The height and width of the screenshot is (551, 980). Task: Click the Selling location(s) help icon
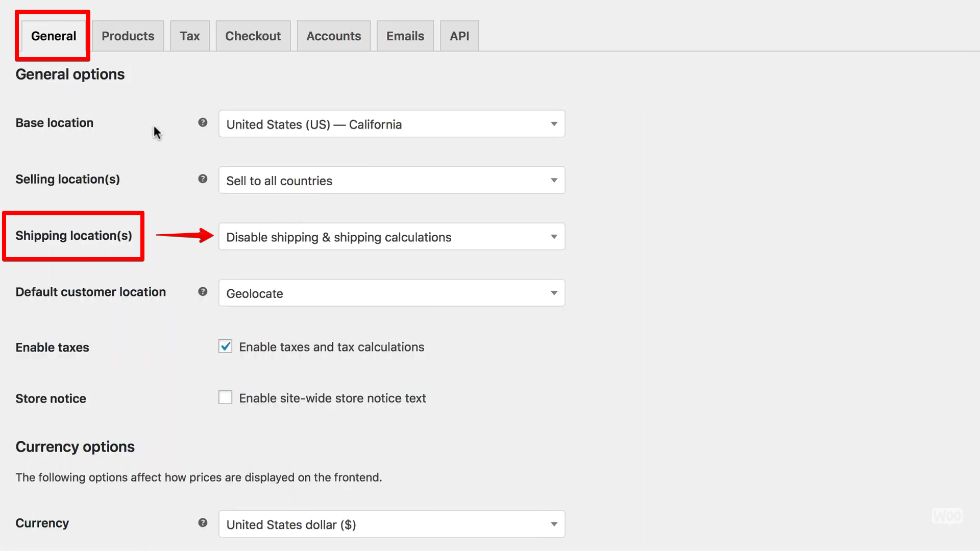click(x=203, y=179)
